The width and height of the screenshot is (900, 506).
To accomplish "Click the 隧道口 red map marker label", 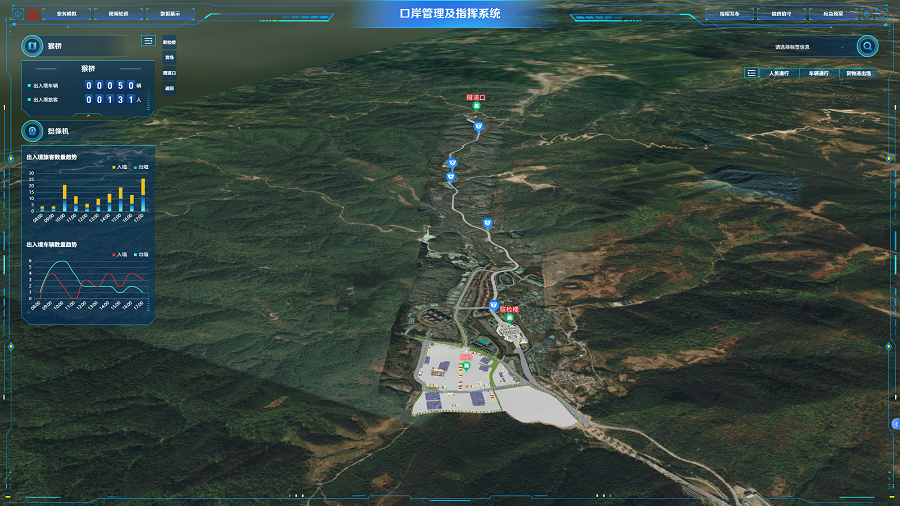I will (x=476, y=98).
